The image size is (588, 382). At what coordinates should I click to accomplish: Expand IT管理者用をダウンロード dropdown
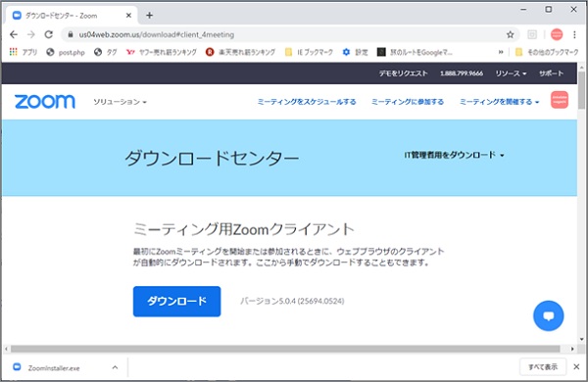(454, 155)
